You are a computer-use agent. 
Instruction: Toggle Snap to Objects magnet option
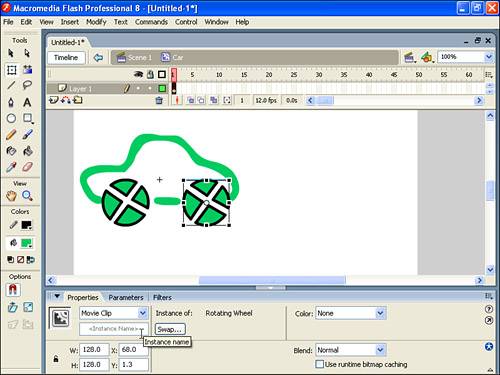point(13,290)
